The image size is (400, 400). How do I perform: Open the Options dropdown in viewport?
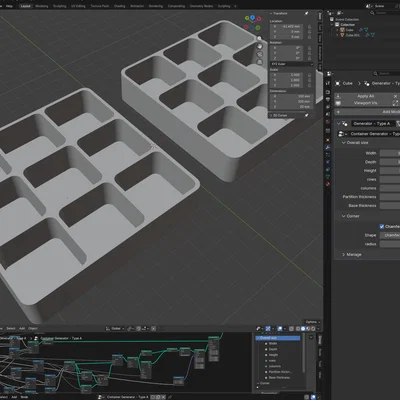tap(312, 322)
